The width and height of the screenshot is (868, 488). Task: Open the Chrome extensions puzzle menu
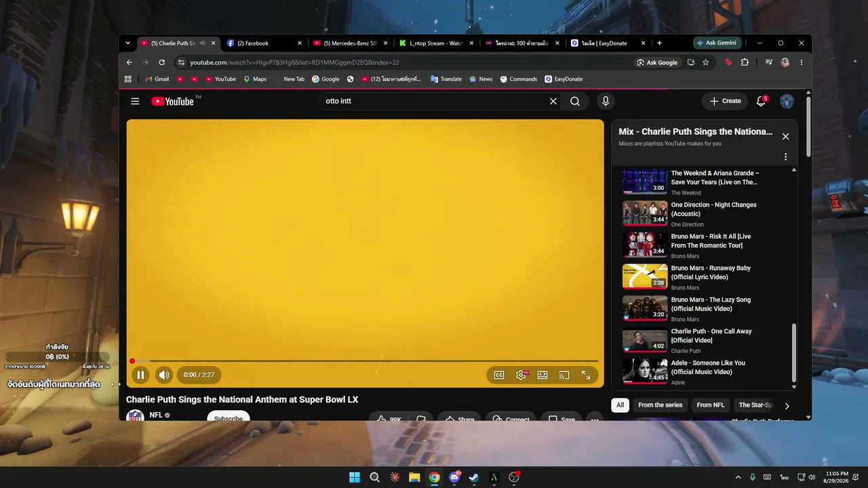[745, 62]
